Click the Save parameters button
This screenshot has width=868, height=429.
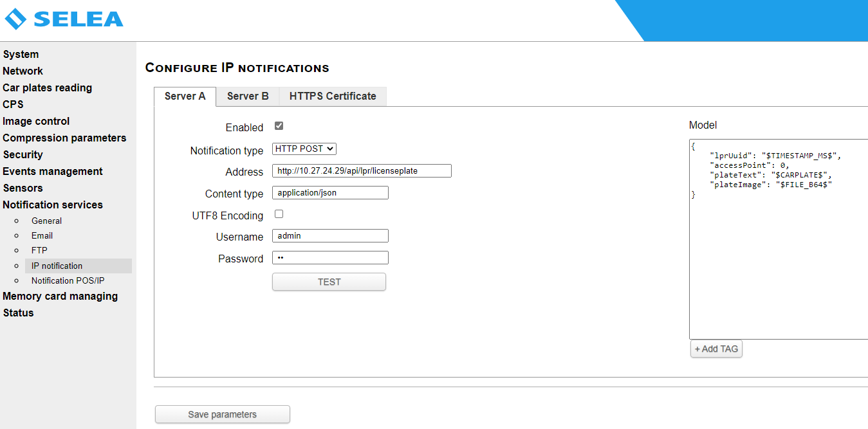222,414
